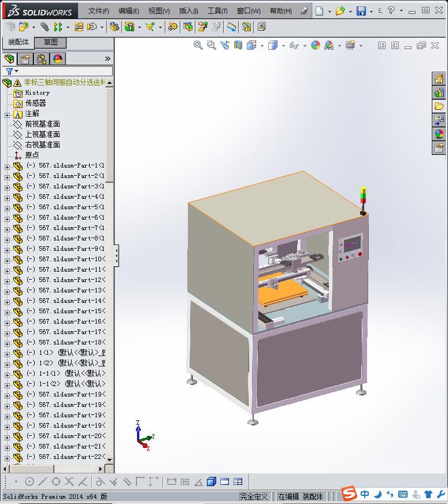
Task: Select the History item in tree
Action: pyautogui.click(x=37, y=93)
